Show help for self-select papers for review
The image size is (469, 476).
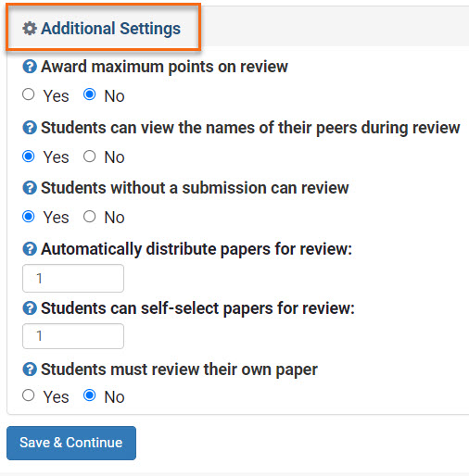click(x=30, y=308)
